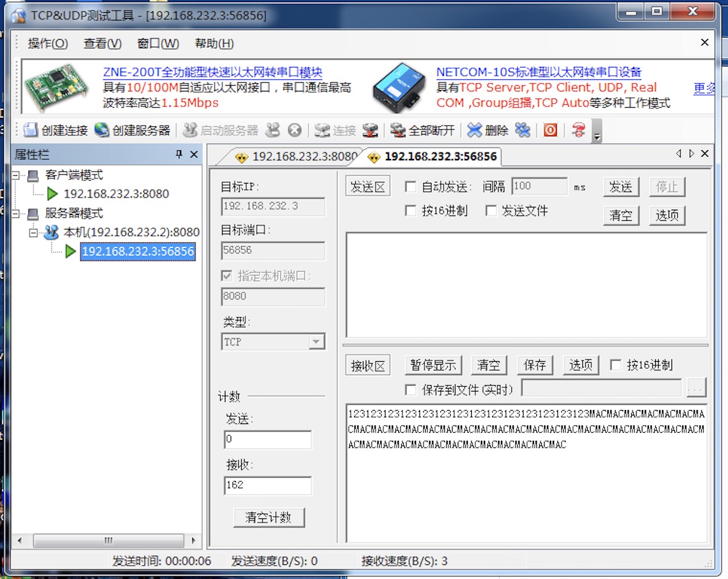Toggle receive-area 按16进制 checkbox
This screenshot has height=579, width=728.
pos(615,365)
